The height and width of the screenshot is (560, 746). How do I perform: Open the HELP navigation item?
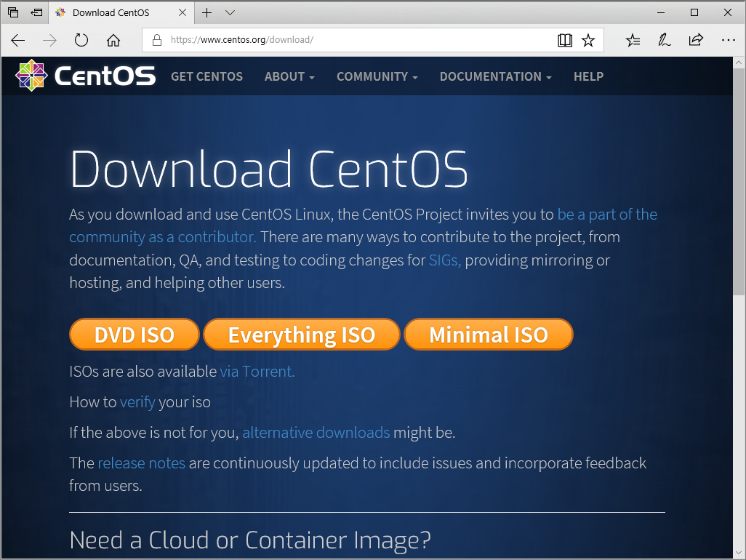[x=588, y=76]
